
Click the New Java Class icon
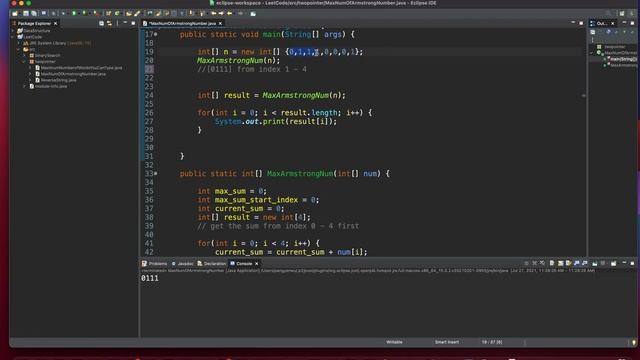[x=117, y=13]
